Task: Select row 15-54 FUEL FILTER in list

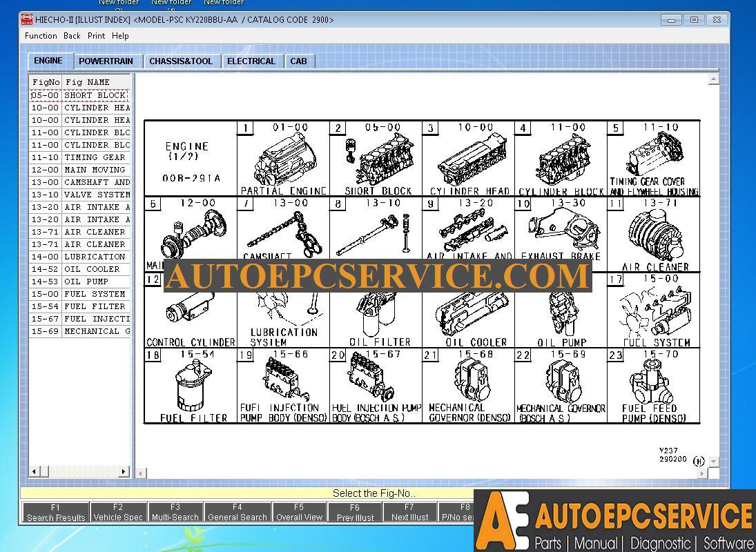Action: click(x=79, y=306)
